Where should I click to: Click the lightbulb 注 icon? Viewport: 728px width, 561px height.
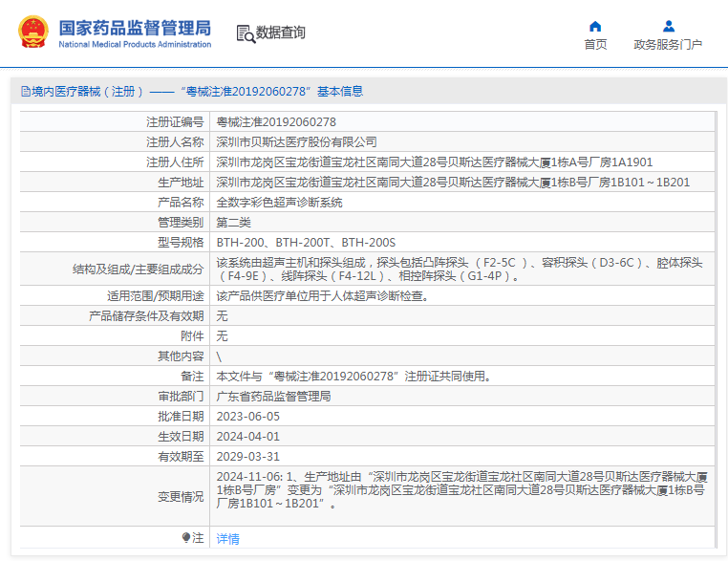click(186, 538)
